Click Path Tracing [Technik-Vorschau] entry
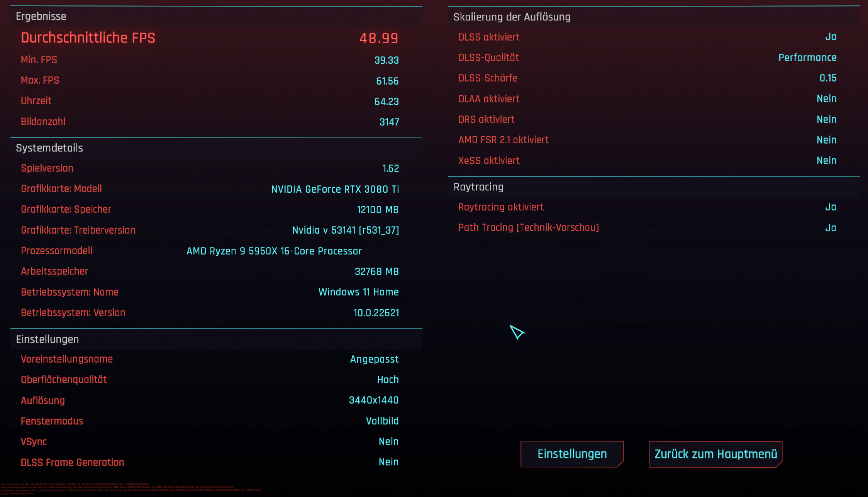The image size is (868, 497). click(x=529, y=228)
